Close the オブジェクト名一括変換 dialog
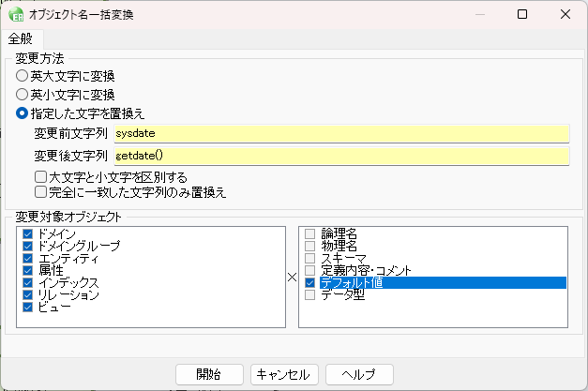Screen dimensions: 588x391 (565, 14)
